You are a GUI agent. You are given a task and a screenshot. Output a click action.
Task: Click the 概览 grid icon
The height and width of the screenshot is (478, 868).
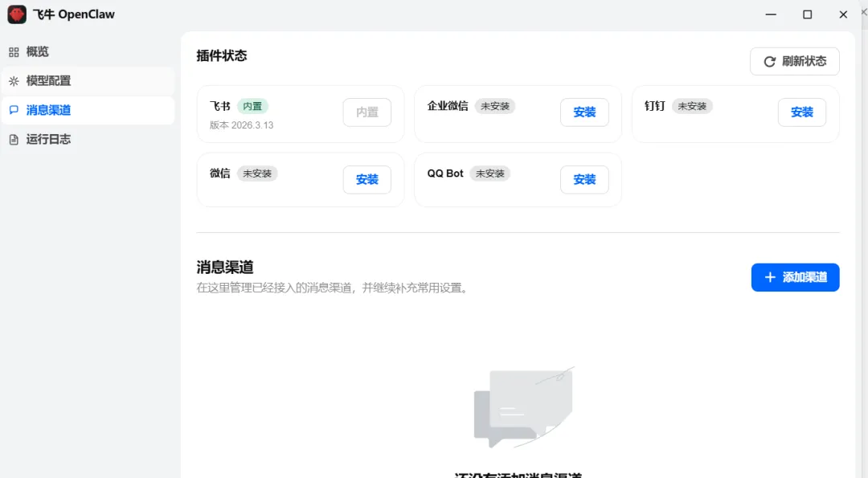[x=14, y=52]
